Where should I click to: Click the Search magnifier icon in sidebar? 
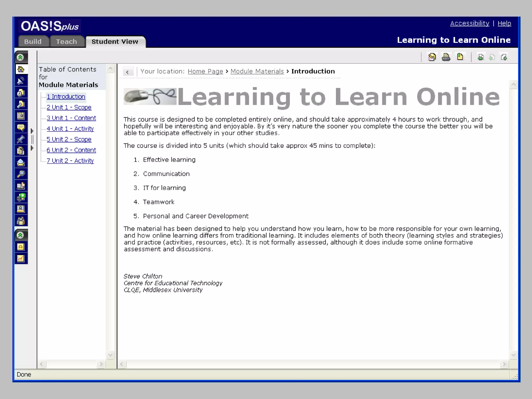point(21,174)
